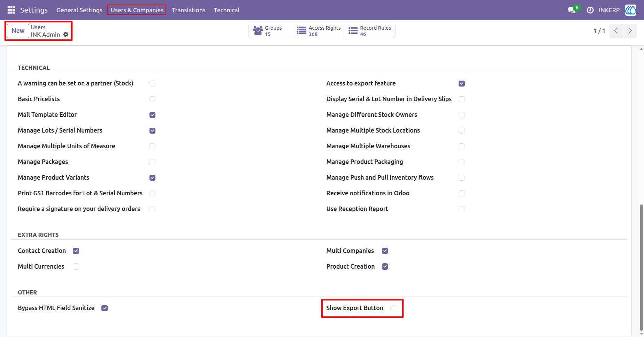Click the page vertical scrollbar thumb
The width and height of the screenshot is (644, 337).
(x=641, y=267)
